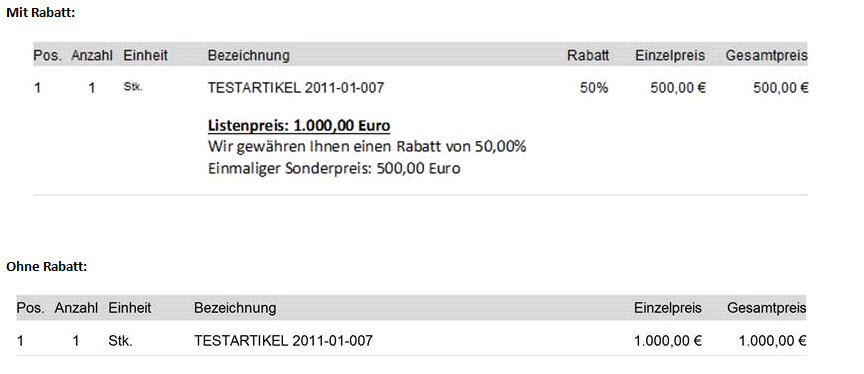Select TESTARTIKEL 2011-01-007 in discount table
864x374 pixels.
(x=295, y=88)
